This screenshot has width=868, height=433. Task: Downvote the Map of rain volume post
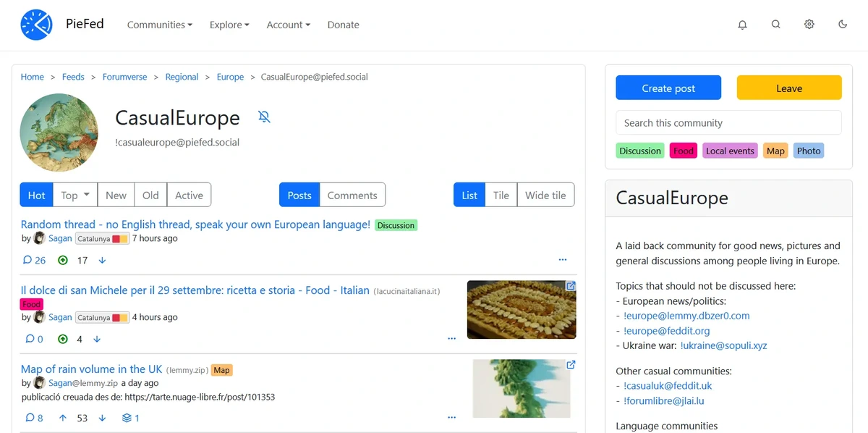point(102,418)
